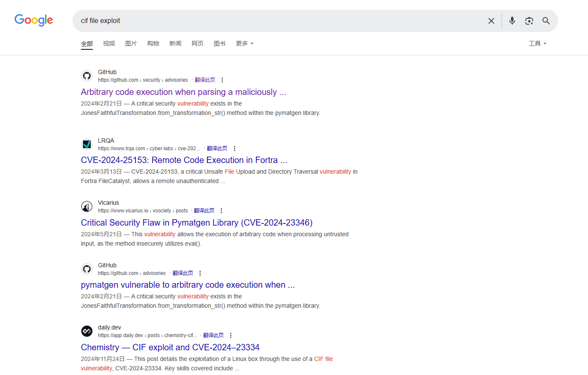Click the www.vicarius.io vsociety posts URL
Screen dimensions: 588x375
(x=143, y=211)
